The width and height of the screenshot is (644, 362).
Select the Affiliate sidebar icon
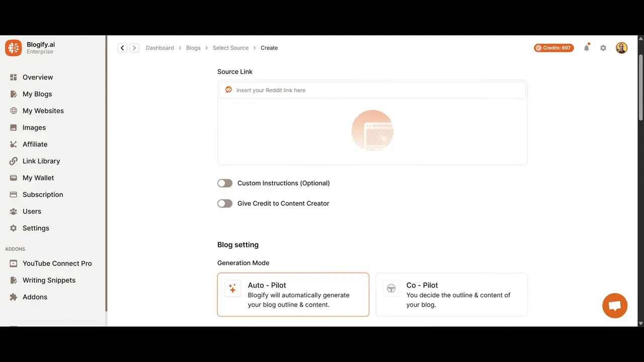pyautogui.click(x=13, y=144)
